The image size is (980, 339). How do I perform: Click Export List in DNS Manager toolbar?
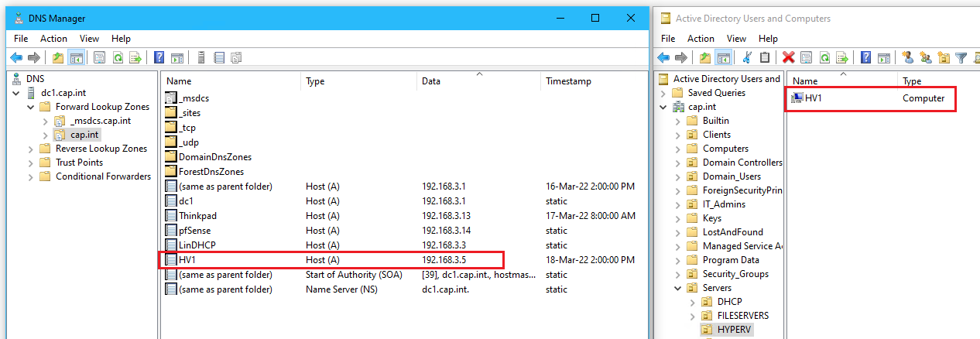click(135, 57)
